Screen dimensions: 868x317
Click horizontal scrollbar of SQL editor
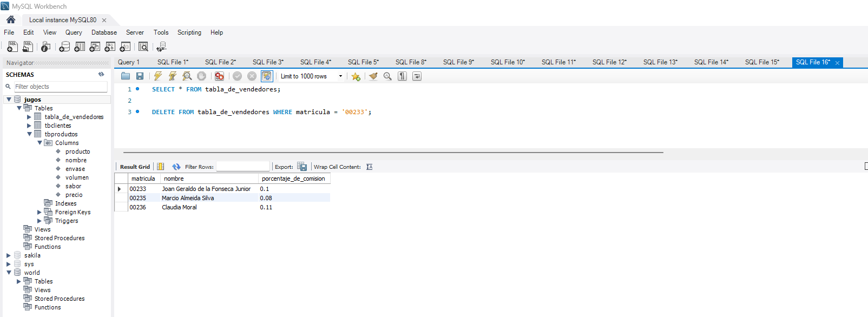(x=393, y=153)
